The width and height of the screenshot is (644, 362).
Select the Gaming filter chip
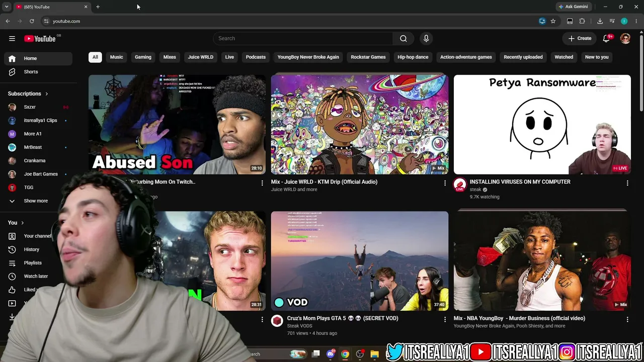point(143,57)
